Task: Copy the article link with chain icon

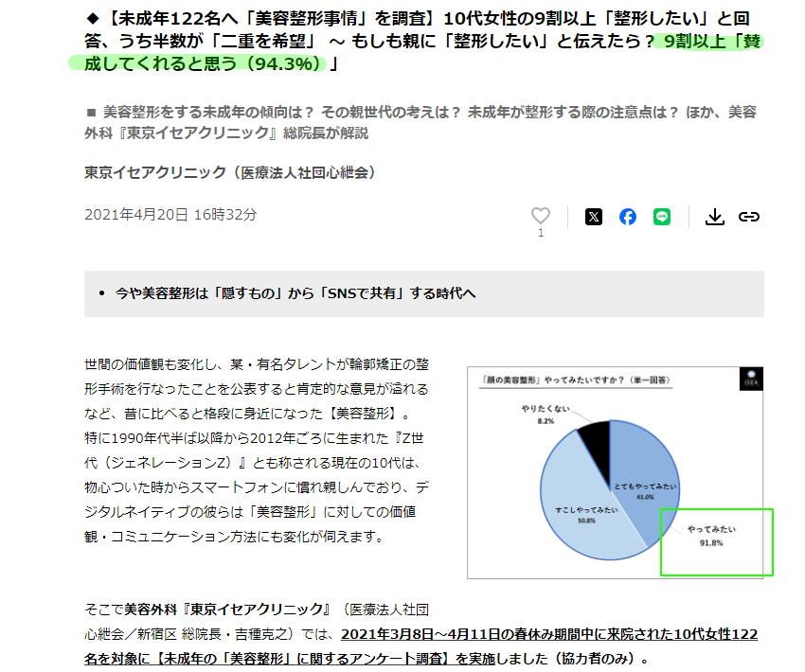Action: point(749,217)
